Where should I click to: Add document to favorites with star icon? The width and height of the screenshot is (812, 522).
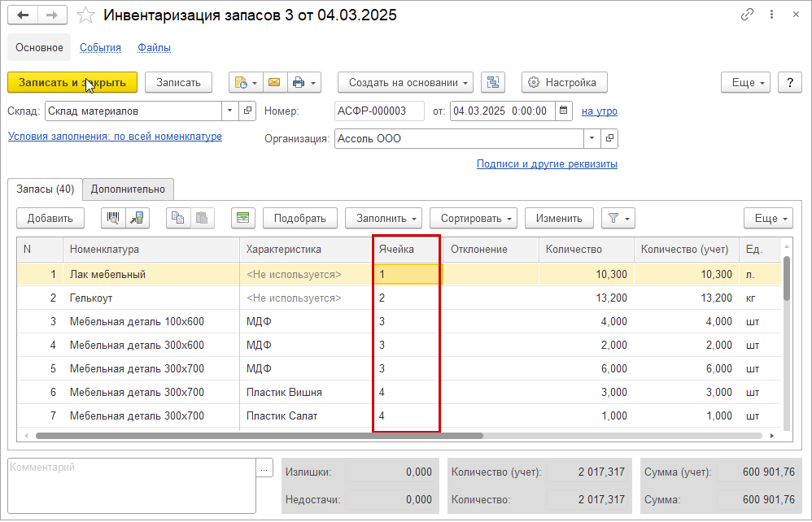coord(85,15)
